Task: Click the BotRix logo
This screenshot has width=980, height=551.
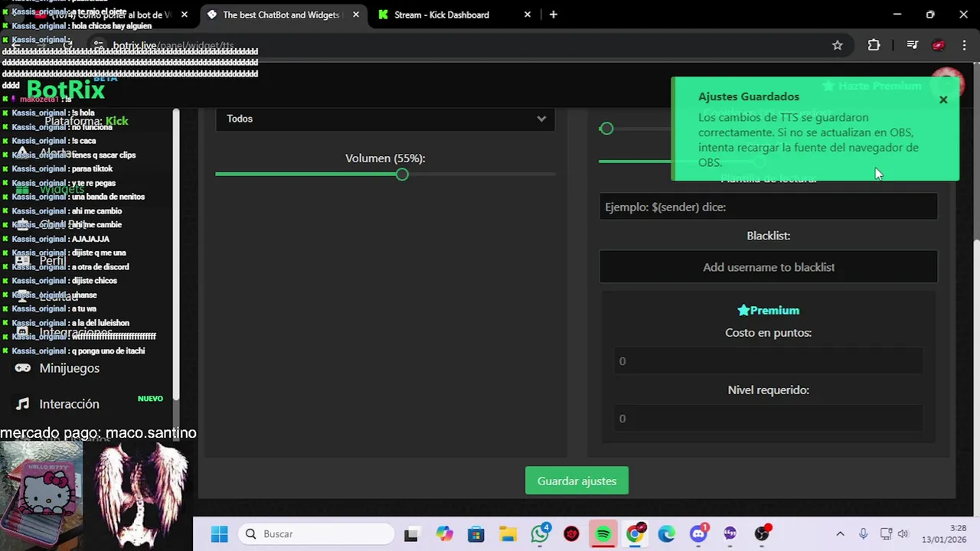Action: 66,90
